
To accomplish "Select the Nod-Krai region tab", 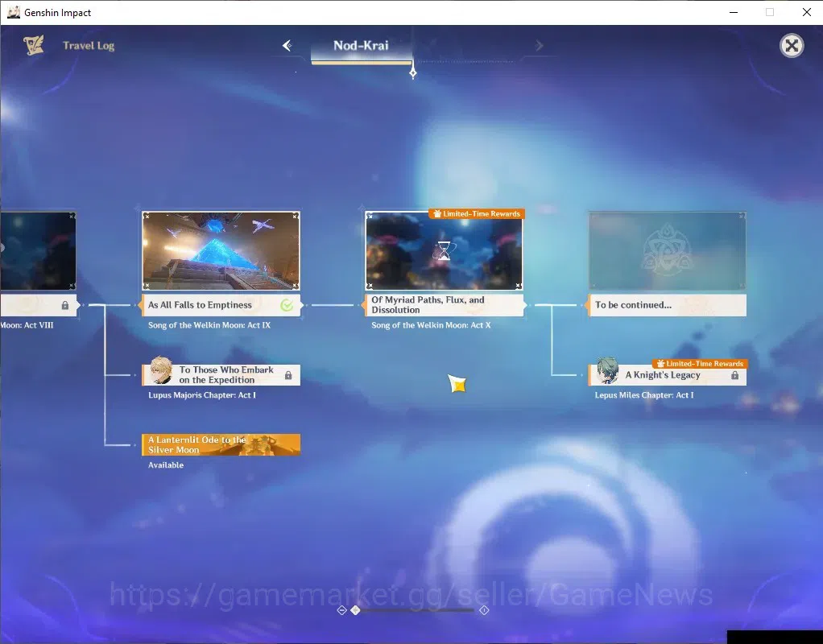I will [x=361, y=46].
